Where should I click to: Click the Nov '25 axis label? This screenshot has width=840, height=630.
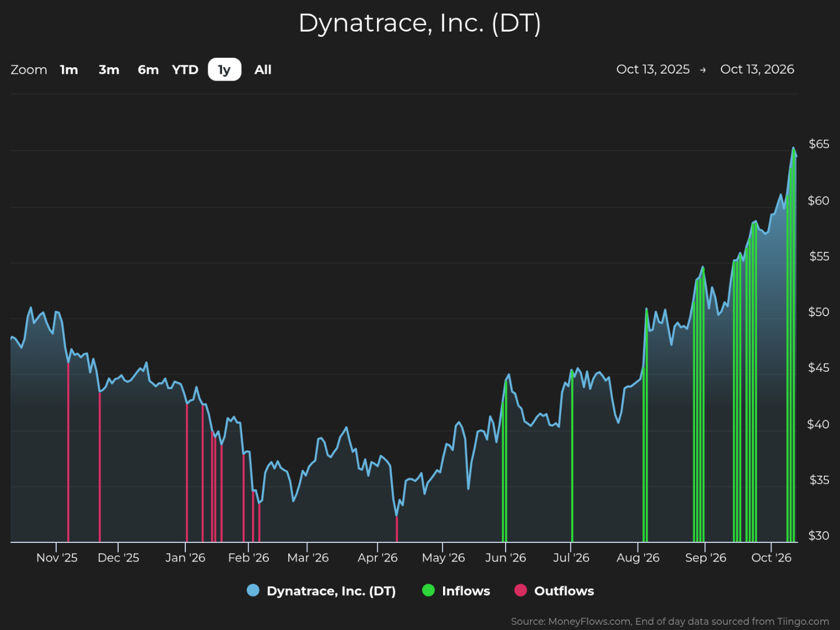click(x=57, y=558)
